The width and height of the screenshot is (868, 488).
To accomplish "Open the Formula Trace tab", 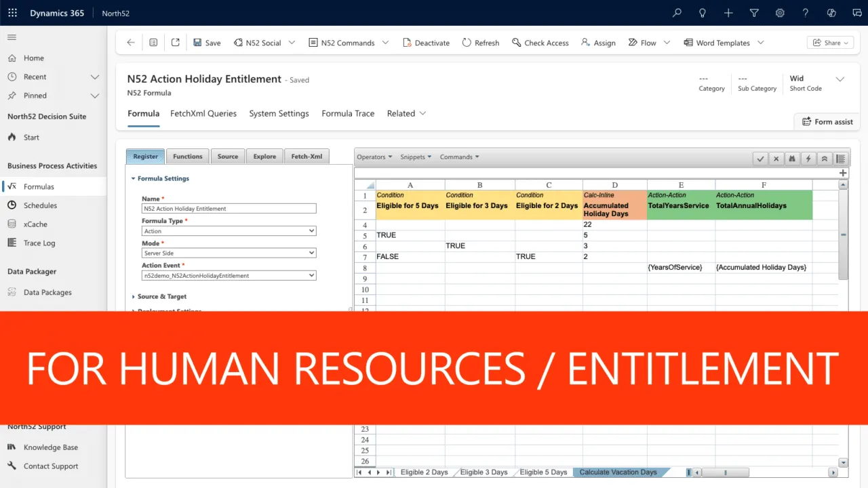I will (x=348, y=113).
